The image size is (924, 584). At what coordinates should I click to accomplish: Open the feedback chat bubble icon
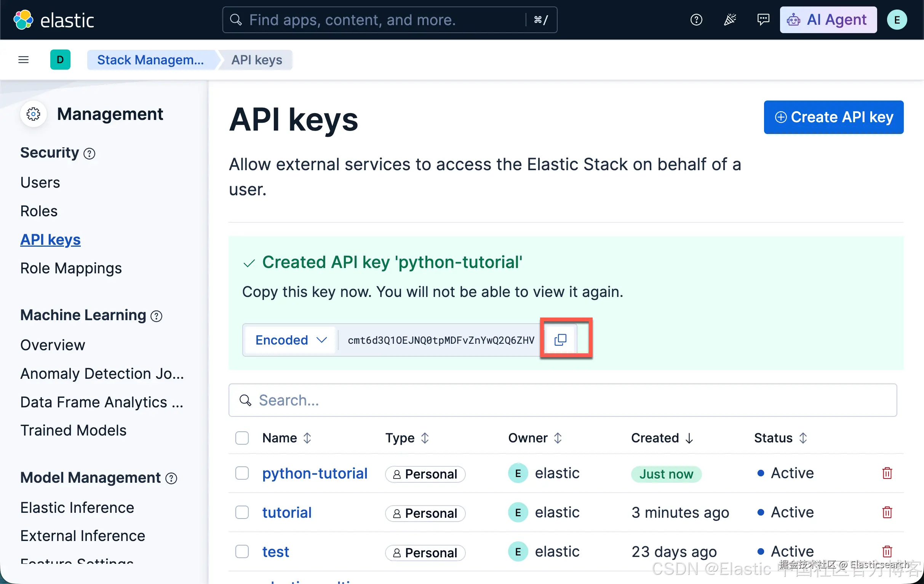(x=763, y=19)
